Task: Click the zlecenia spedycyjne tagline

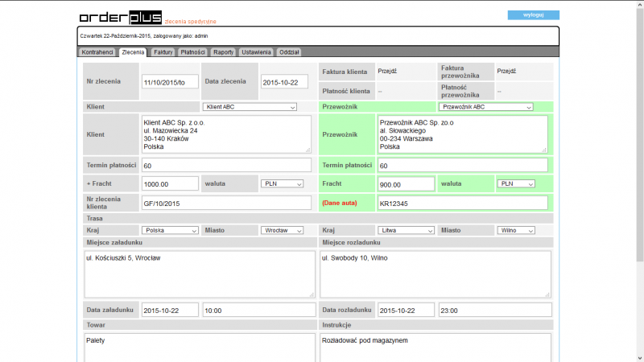Action: 190,22
